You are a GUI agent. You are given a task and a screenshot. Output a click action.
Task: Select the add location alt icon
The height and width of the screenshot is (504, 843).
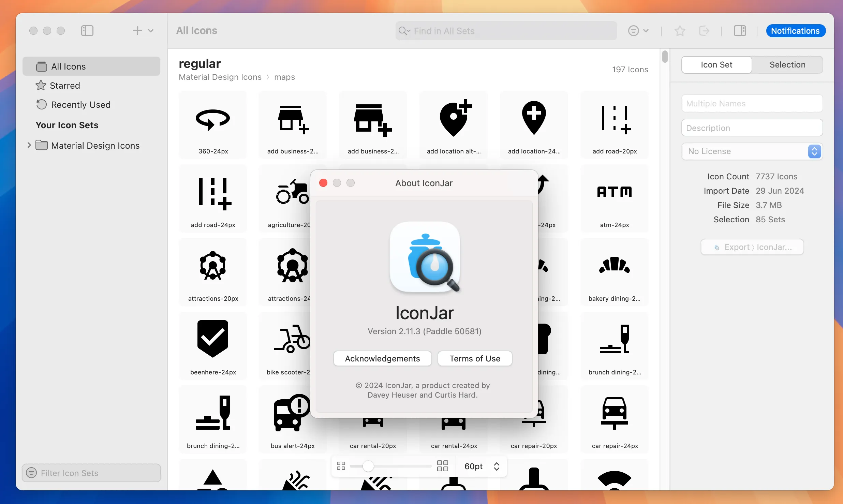click(454, 125)
